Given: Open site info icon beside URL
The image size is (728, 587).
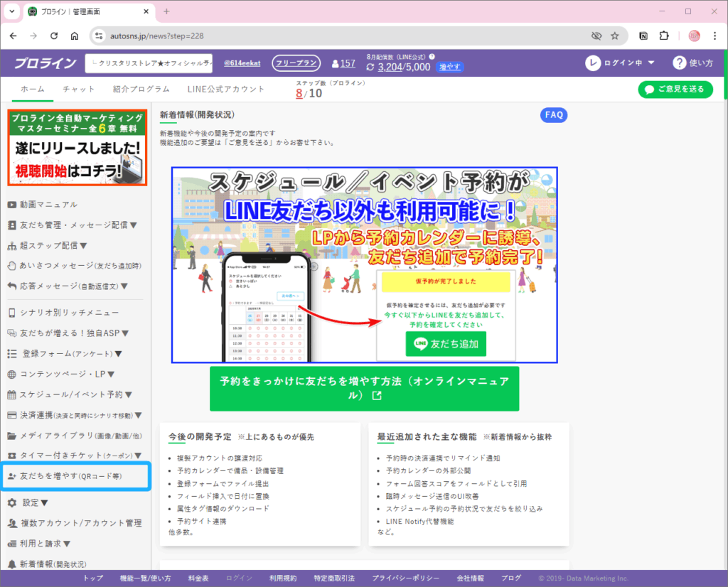Looking at the screenshot, I should click(98, 36).
